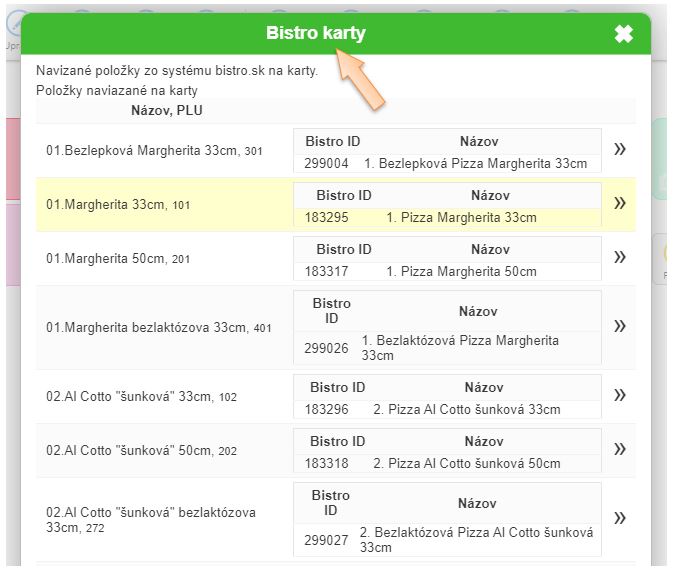Open double-arrow for Bezlepková Margherita 33cm row
Image resolution: width=673 pixels, height=577 pixels.
point(619,149)
